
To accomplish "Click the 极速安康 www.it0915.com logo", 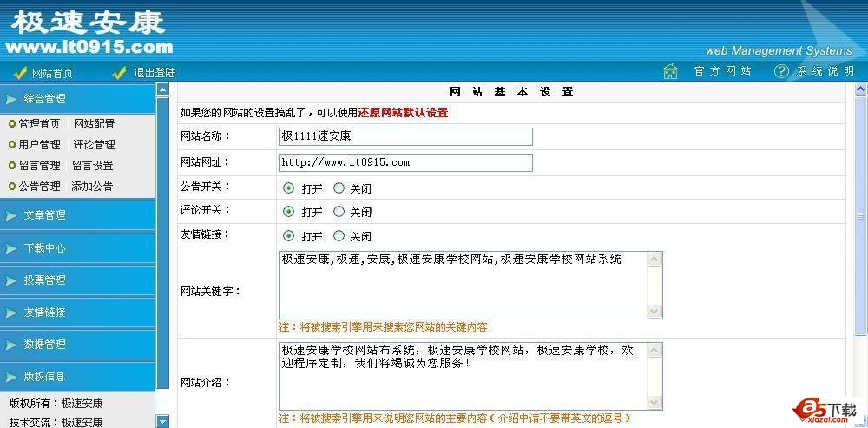I will [x=89, y=32].
